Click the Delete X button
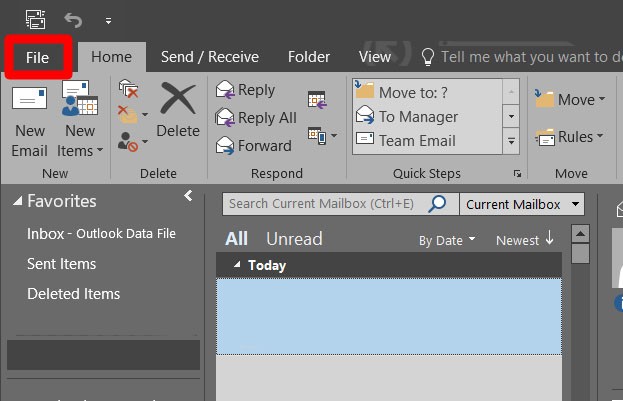Viewport: 623px width, 401px height. [x=178, y=109]
